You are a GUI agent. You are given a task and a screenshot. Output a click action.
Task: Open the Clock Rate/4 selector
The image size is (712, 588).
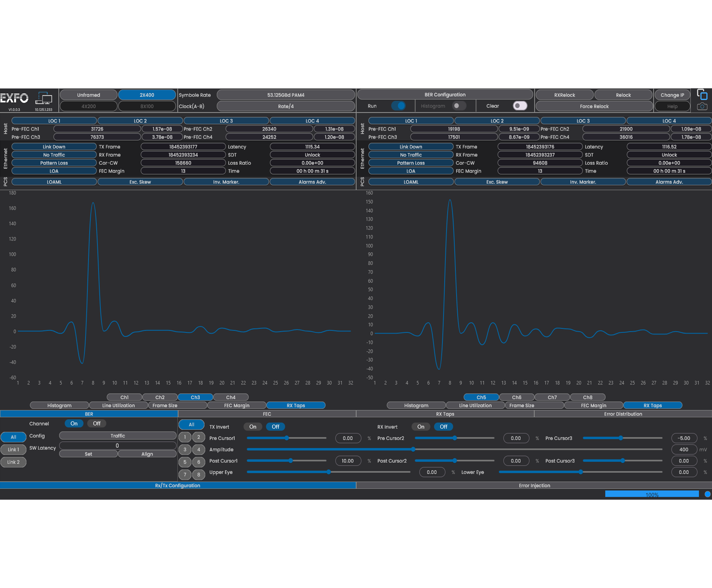pyautogui.click(x=286, y=106)
